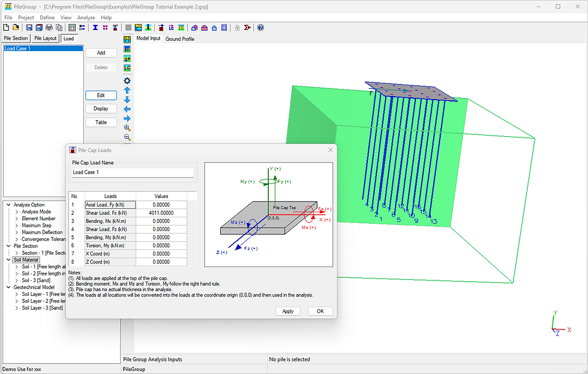Run analysis with the sigma icon

(247, 28)
